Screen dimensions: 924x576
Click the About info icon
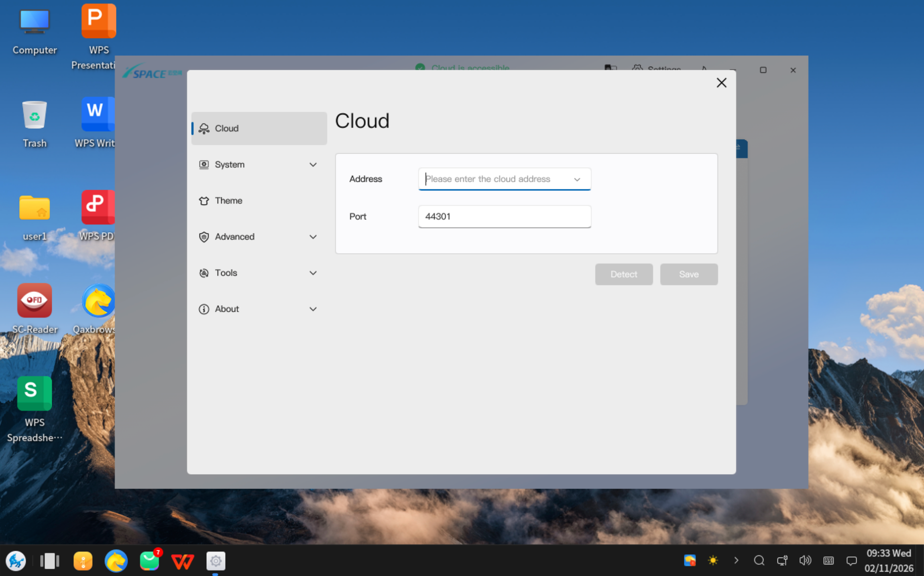point(204,309)
